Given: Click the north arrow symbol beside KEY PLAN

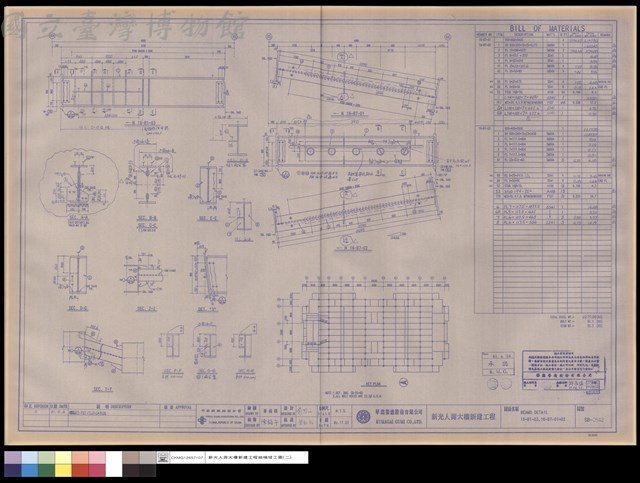Looking at the screenshot, I should coord(404,383).
